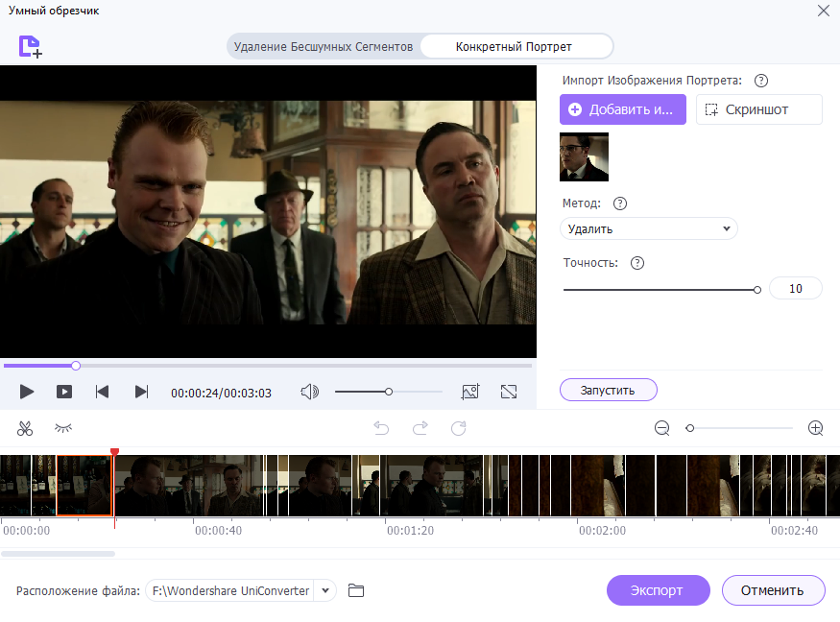Click the reset circular arrow icon
Image resolution: width=840 pixels, height=622 pixels.
459,428
